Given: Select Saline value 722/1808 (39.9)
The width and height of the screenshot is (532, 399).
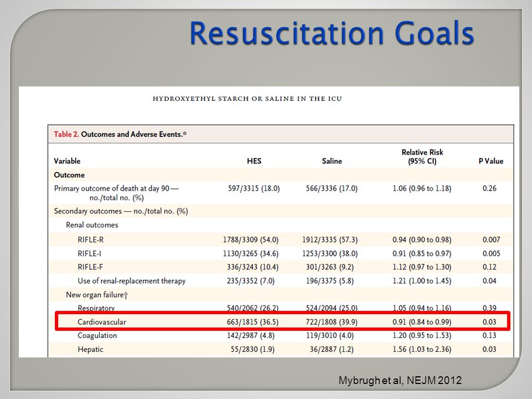Looking at the screenshot, I should pos(331,322).
